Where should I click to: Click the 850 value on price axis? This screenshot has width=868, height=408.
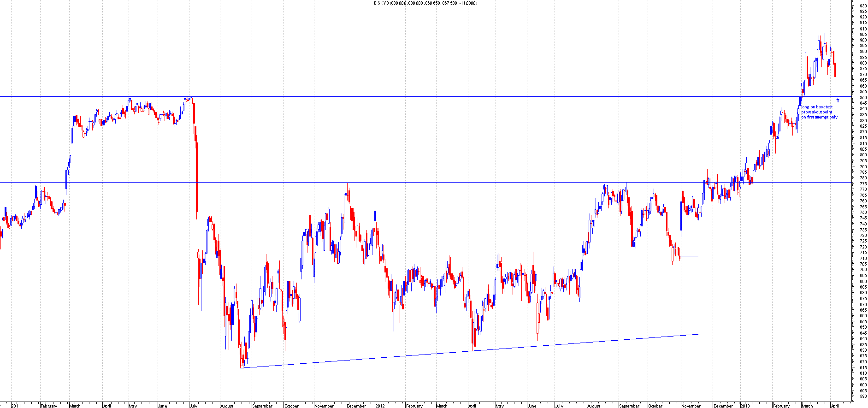[863, 97]
